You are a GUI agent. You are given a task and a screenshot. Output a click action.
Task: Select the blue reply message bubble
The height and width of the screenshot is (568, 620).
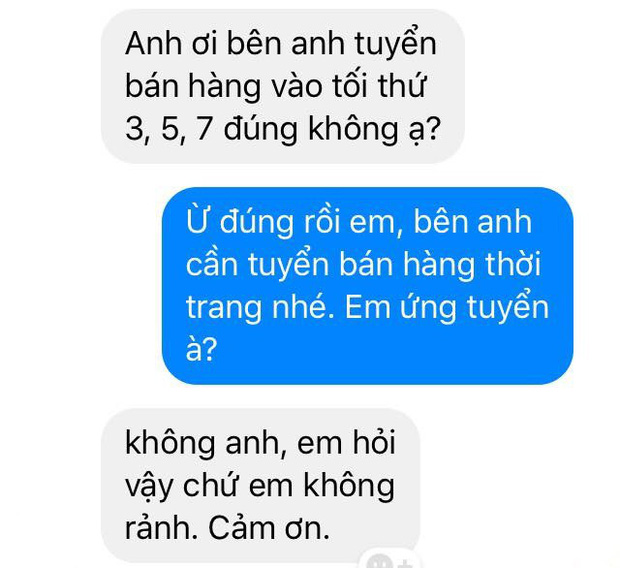(367, 286)
